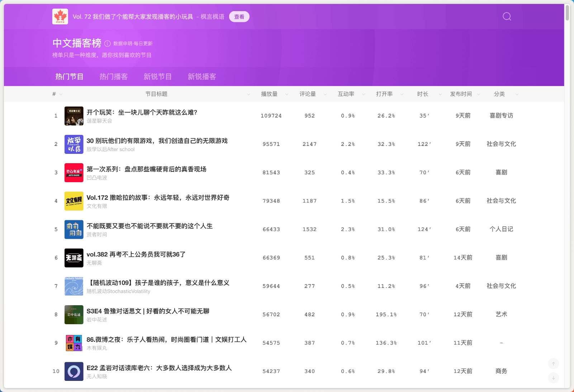574x392 pixels.
Task: Open episode vol.382 再考不上公务员 title link
Action: tap(136, 254)
